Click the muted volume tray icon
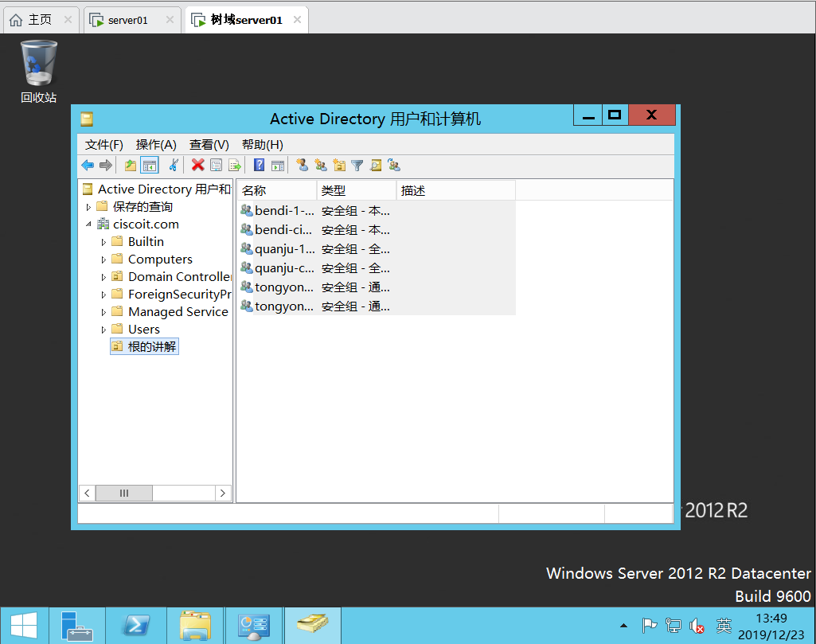 pyautogui.click(x=697, y=625)
